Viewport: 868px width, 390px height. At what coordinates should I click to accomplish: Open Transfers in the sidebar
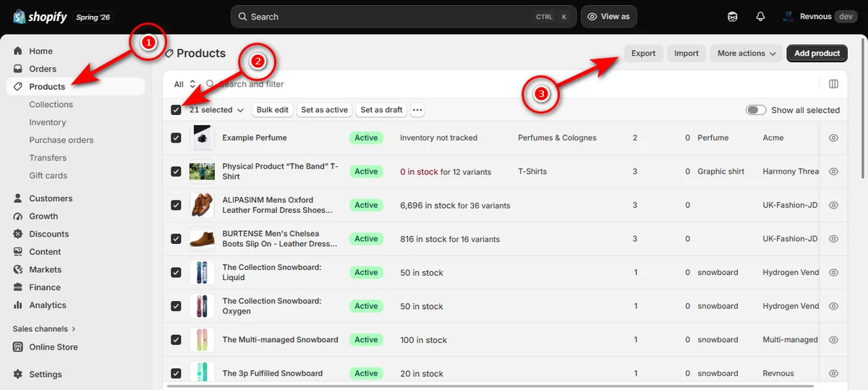[48, 158]
